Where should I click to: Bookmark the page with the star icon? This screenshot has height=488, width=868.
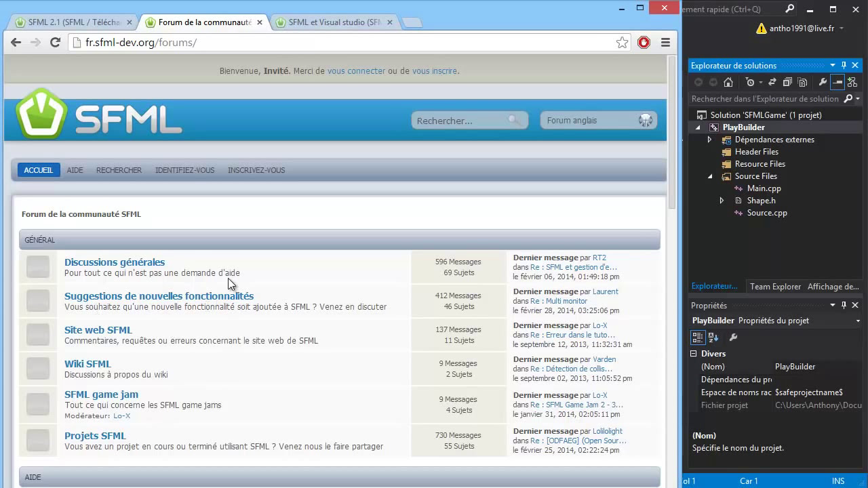pos(622,43)
